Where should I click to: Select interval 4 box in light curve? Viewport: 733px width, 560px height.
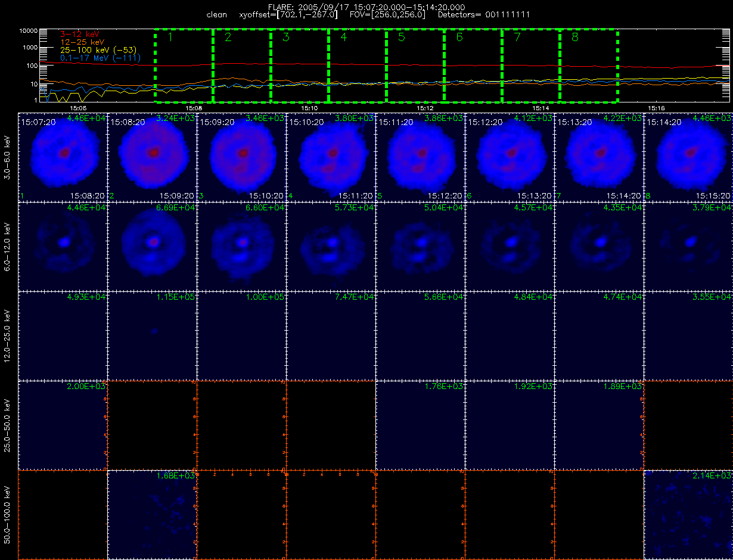(x=358, y=66)
